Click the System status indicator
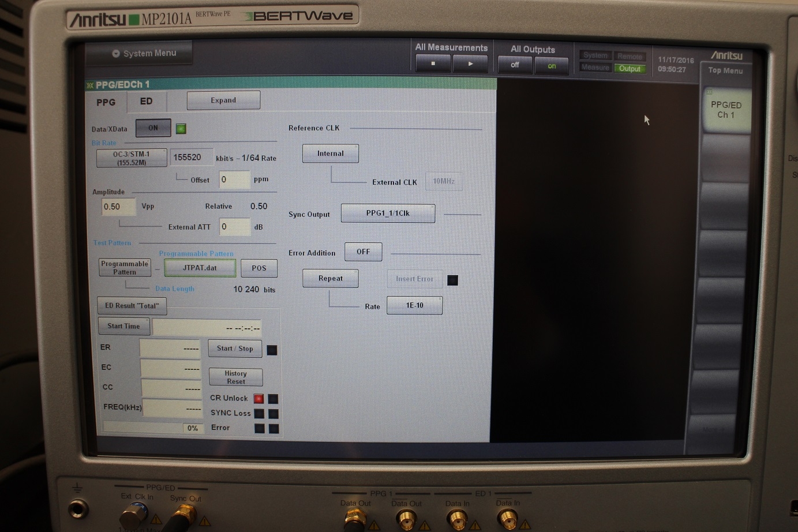The height and width of the screenshot is (532, 798). [595, 55]
